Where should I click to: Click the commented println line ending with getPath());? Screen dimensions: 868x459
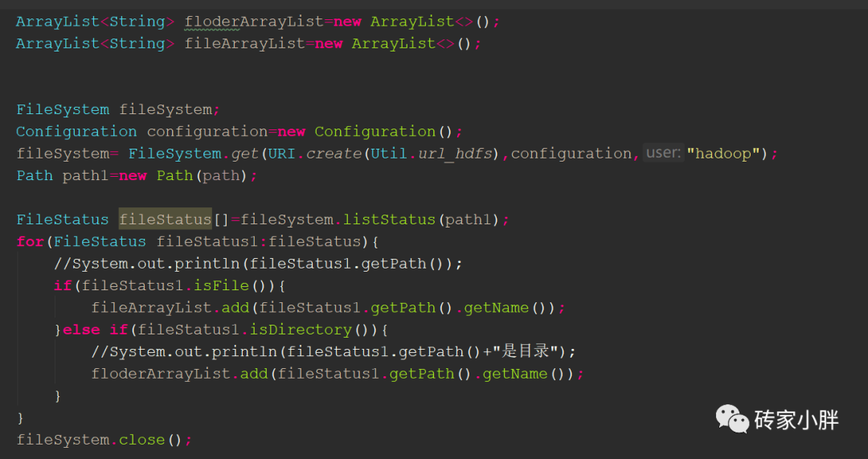click(x=258, y=264)
